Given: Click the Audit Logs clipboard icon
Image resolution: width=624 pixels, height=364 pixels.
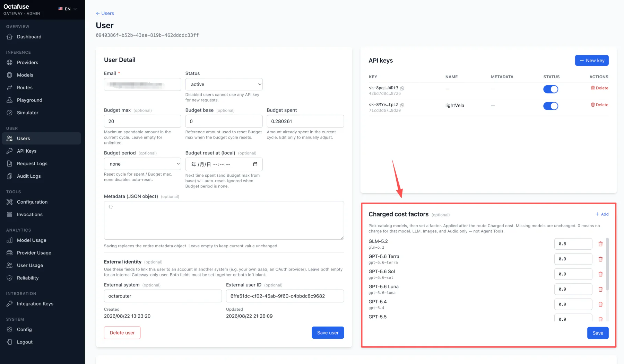Looking at the screenshot, I should [x=10, y=176].
